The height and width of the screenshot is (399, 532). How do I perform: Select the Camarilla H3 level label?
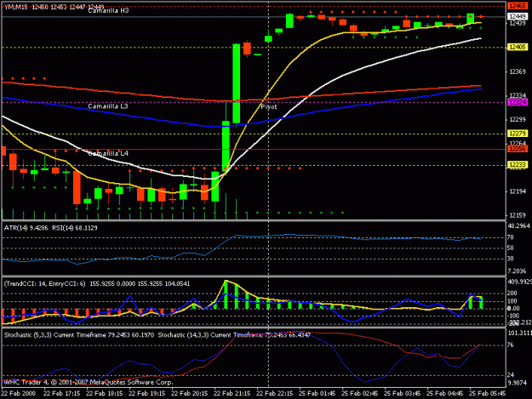coord(108,10)
